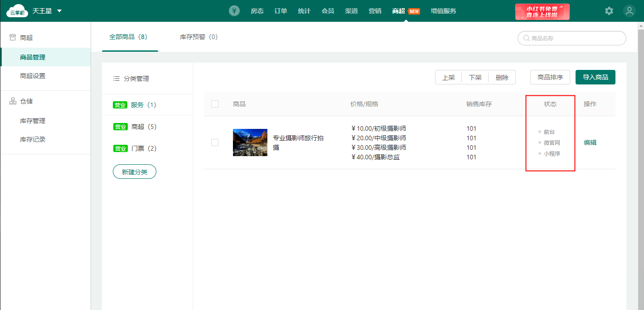Click the yen currency icon in top bar
This screenshot has width=644, height=310.
(x=234, y=11)
